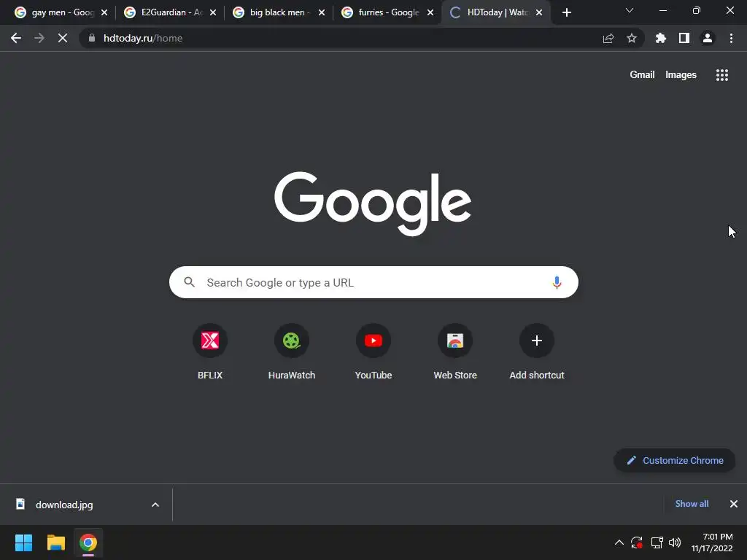Open File Explorer from the taskbar

pyautogui.click(x=55, y=542)
